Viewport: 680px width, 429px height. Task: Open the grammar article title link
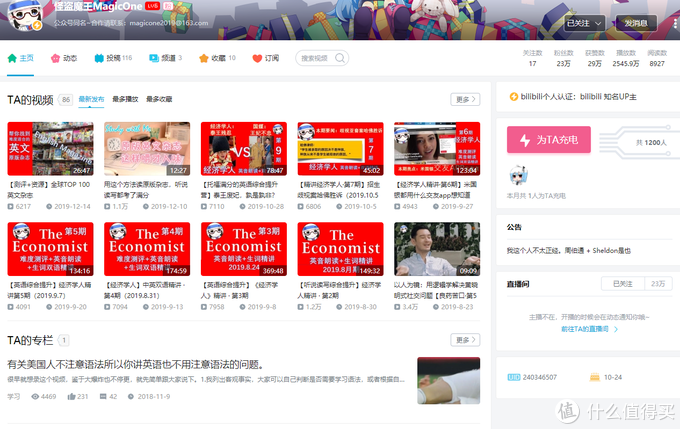(x=135, y=364)
